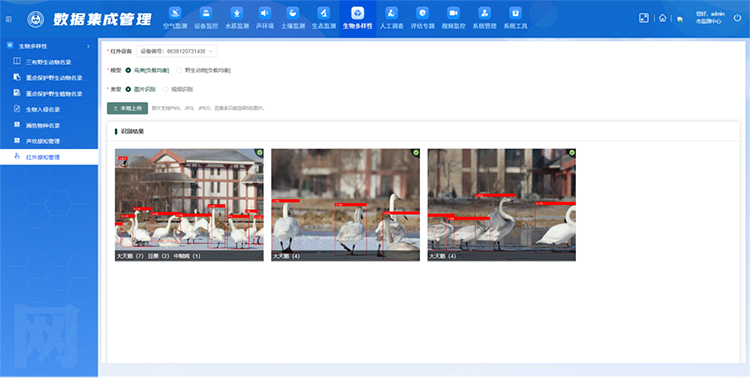Click the 本地上传 local upload button
This screenshot has width=750, height=378.
(127, 108)
